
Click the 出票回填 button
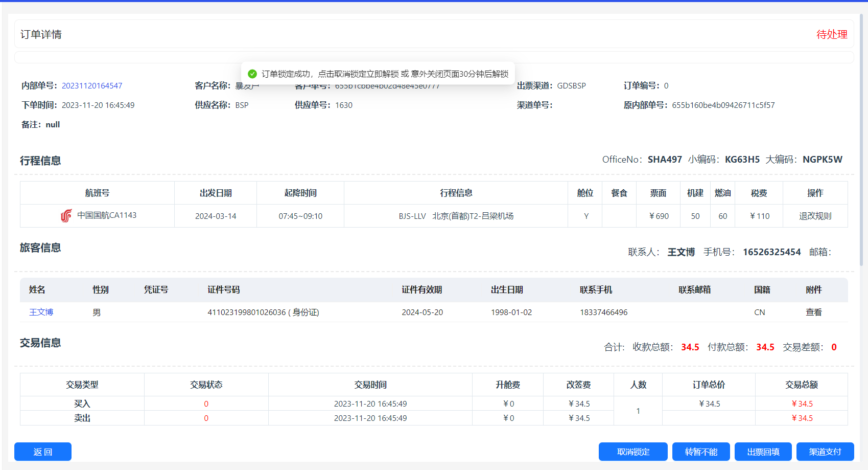763,452
